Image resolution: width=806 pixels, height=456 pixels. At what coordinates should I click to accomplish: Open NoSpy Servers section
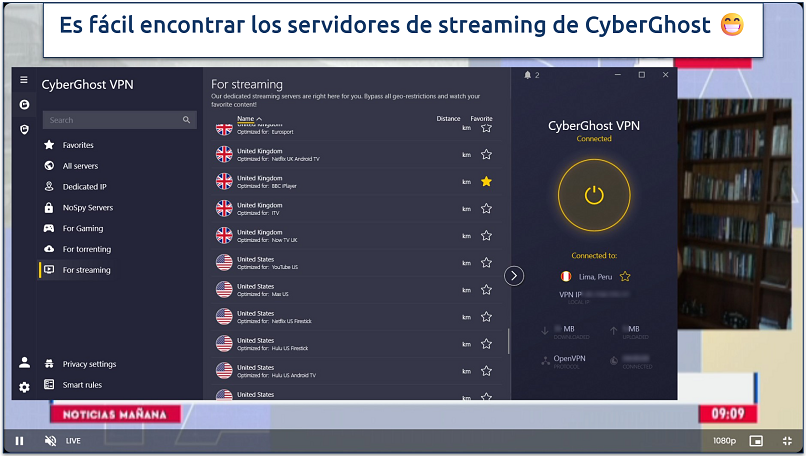(88, 208)
